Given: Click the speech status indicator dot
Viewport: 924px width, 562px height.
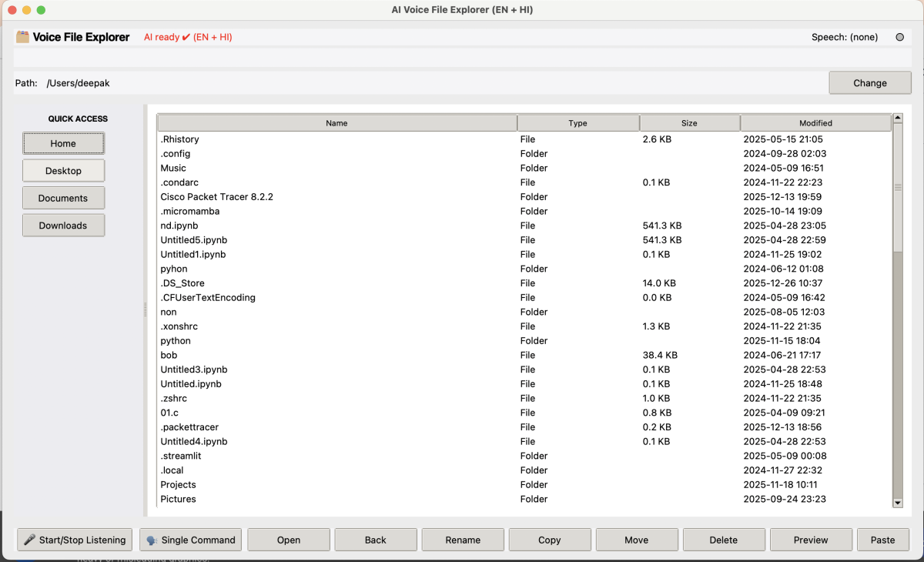Looking at the screenshot, I should (x=899, y=37).
